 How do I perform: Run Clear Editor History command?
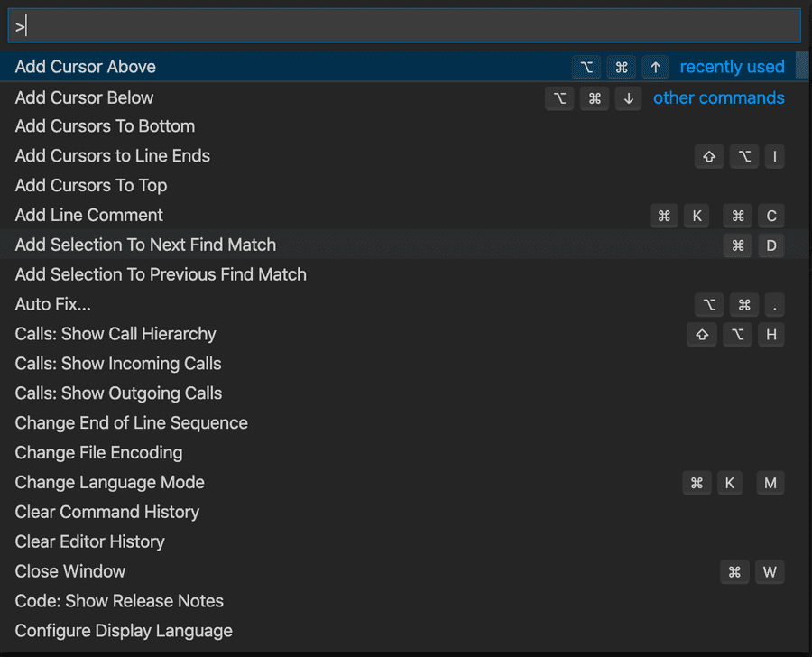coord(90,542)
